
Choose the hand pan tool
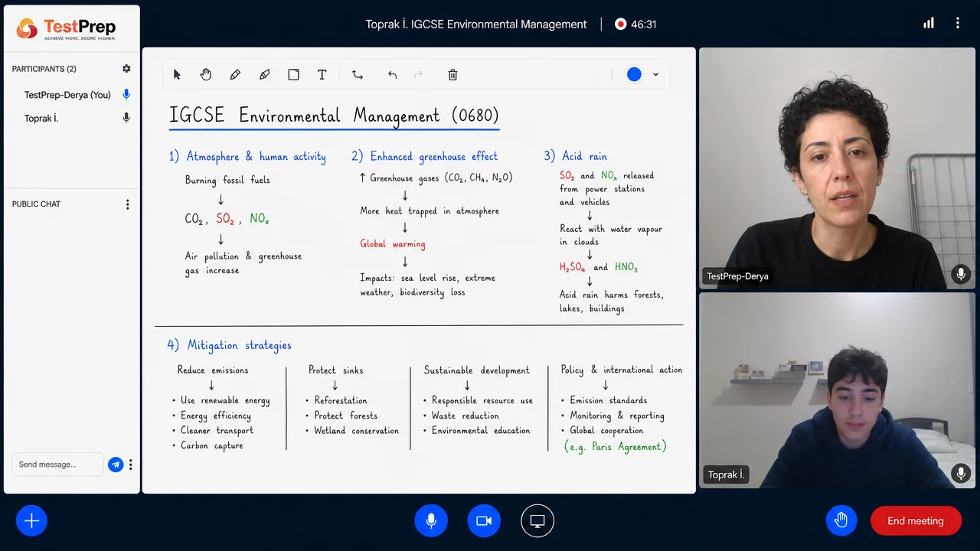coord(206,74)
